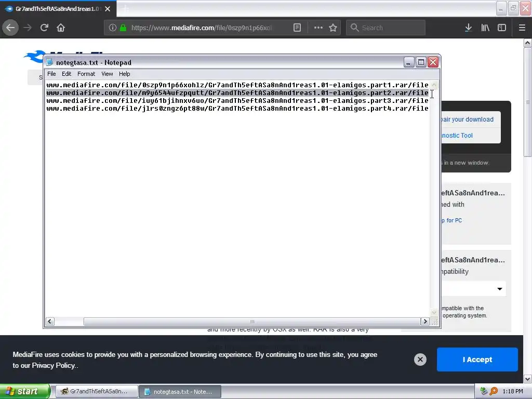
Task: Click Notepad vertical scrollbar down arrow
Action: (434, 312)
